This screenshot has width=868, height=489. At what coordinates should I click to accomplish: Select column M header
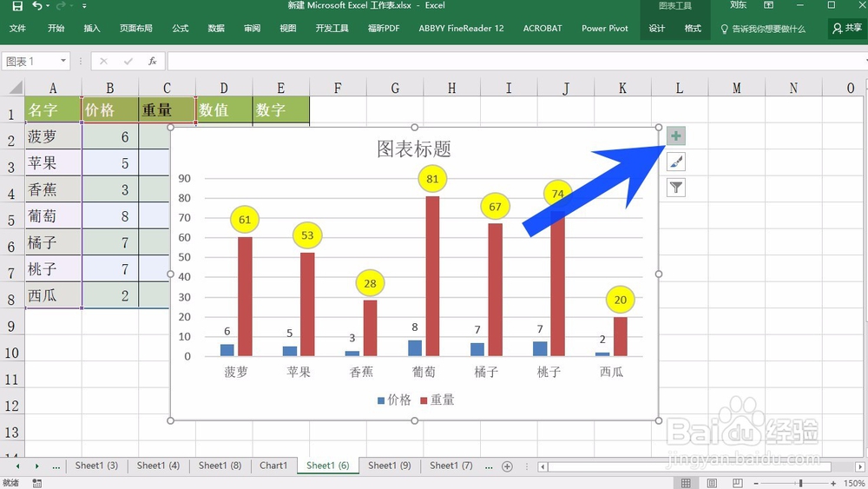point(736,88)
